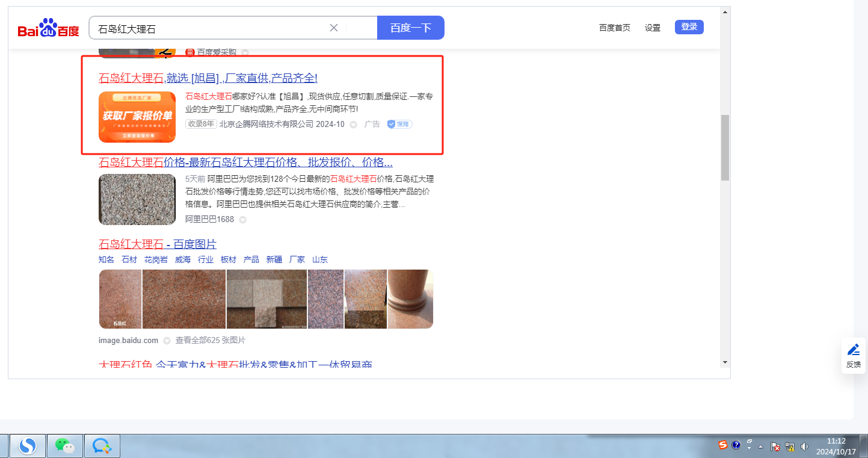The image size is (868, 458).
Task: Expand the dropdown next to 阿里巴巴1688
Action: click(242, 220)
